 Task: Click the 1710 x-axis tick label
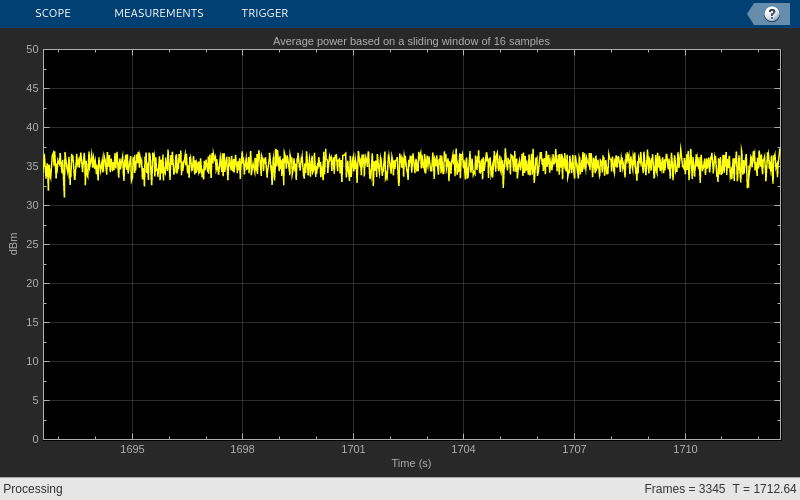pos(685,449)
